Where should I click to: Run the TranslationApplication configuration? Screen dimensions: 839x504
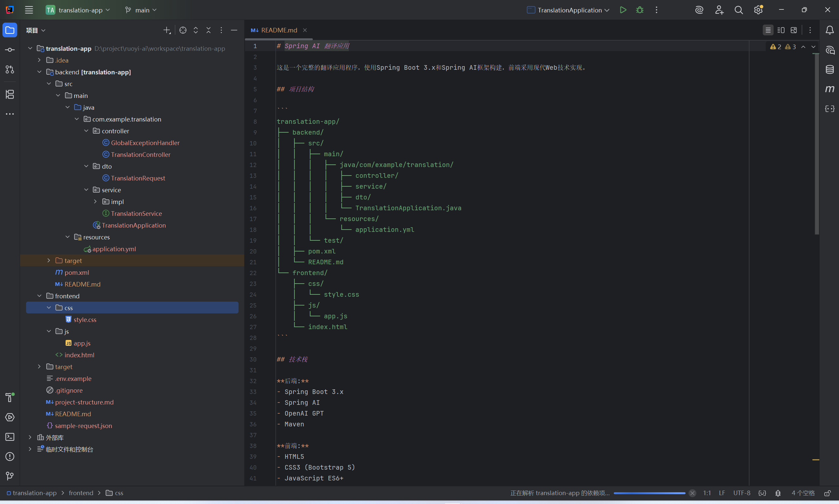(623, 10)
